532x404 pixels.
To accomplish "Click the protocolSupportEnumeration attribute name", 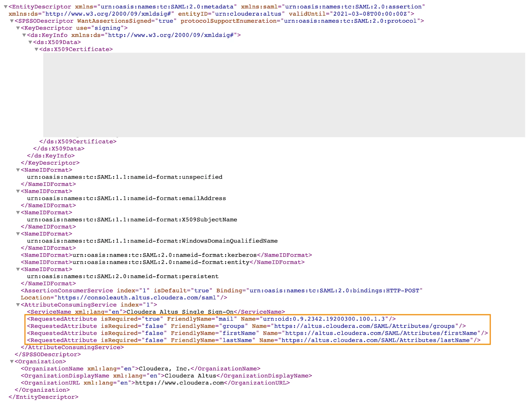I will coord(229,21).
